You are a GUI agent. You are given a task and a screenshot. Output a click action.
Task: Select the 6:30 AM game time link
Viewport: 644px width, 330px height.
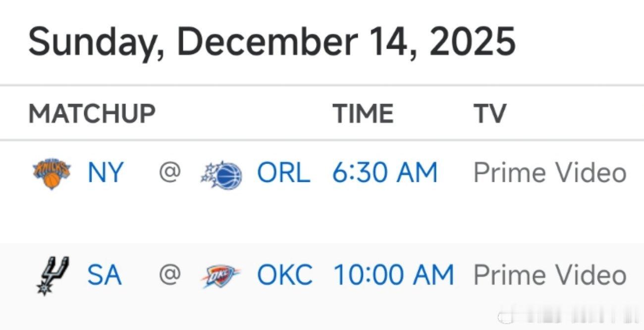[x=385, y=173]
